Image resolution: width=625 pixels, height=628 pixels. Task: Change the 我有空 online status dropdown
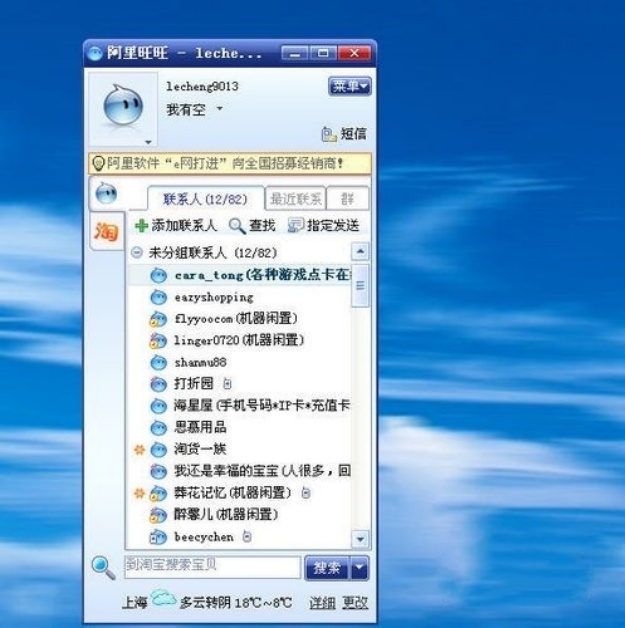tap(194, 109)
